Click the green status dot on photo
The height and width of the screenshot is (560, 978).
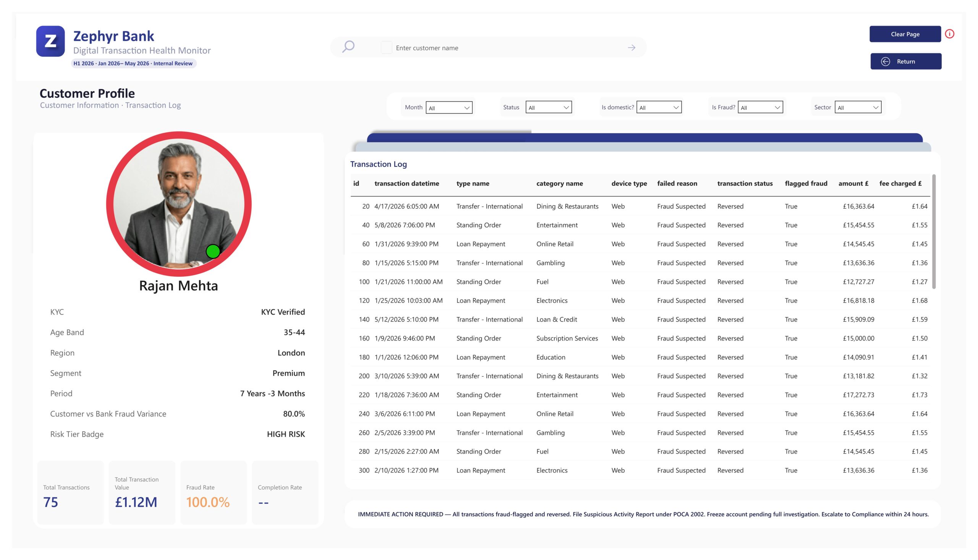click(x=213, y=252)
